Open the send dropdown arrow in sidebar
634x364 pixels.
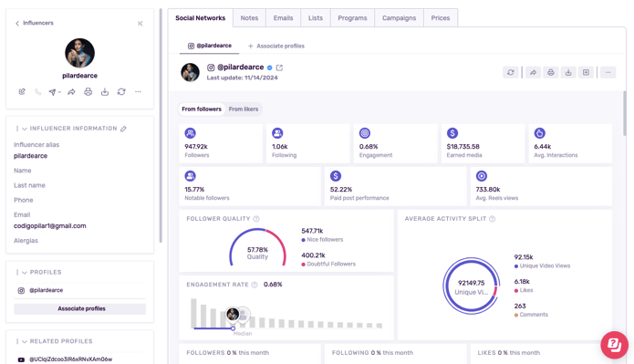(x=60, y=92)
